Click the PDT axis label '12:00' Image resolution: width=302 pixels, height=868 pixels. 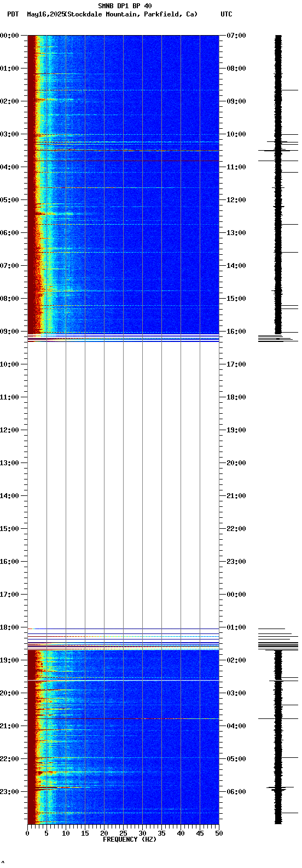[x=10, y=430]
